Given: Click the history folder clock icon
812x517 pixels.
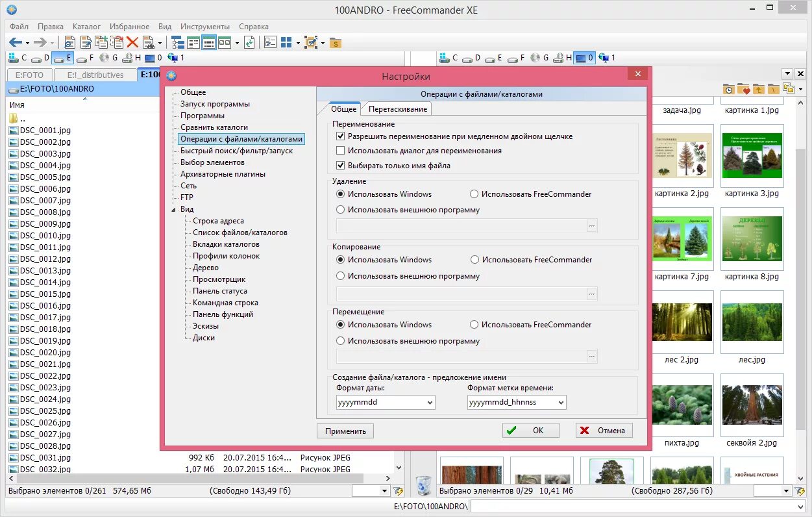Looking at the screenshot, I should [x=728, y=89].
